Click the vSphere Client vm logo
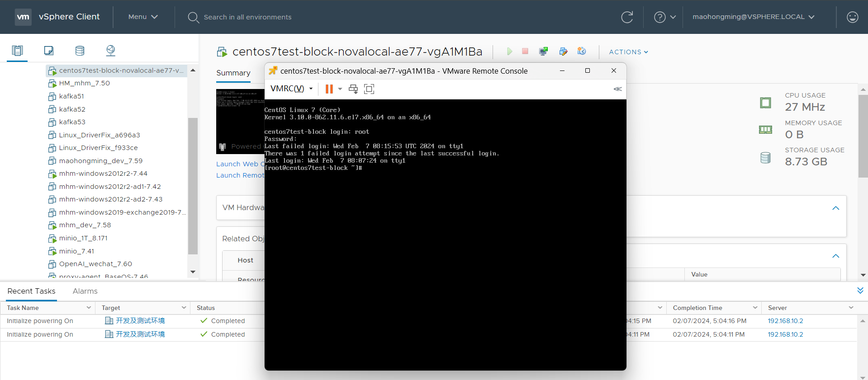This screenshot has height=380, width=868. (x=23, y=17)
